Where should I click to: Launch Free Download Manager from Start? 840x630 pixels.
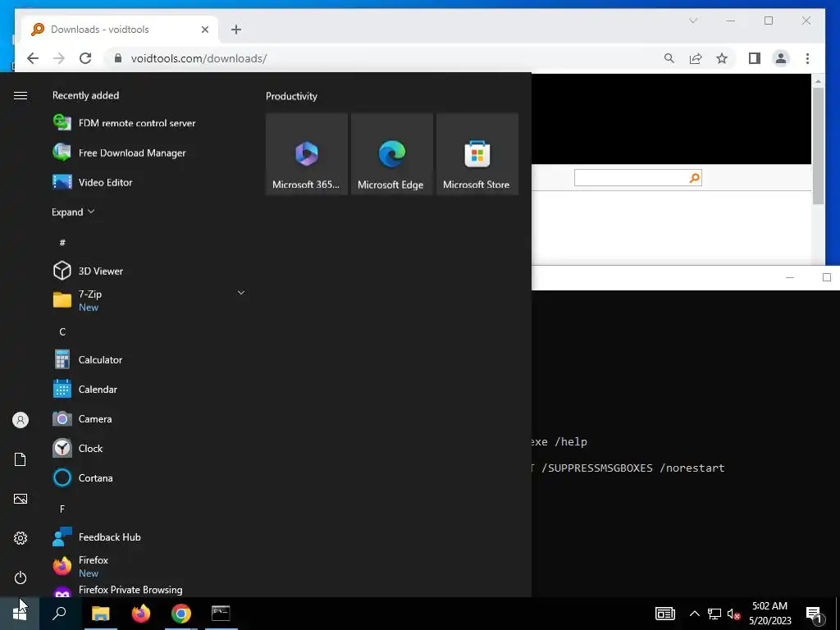(119, 153)
